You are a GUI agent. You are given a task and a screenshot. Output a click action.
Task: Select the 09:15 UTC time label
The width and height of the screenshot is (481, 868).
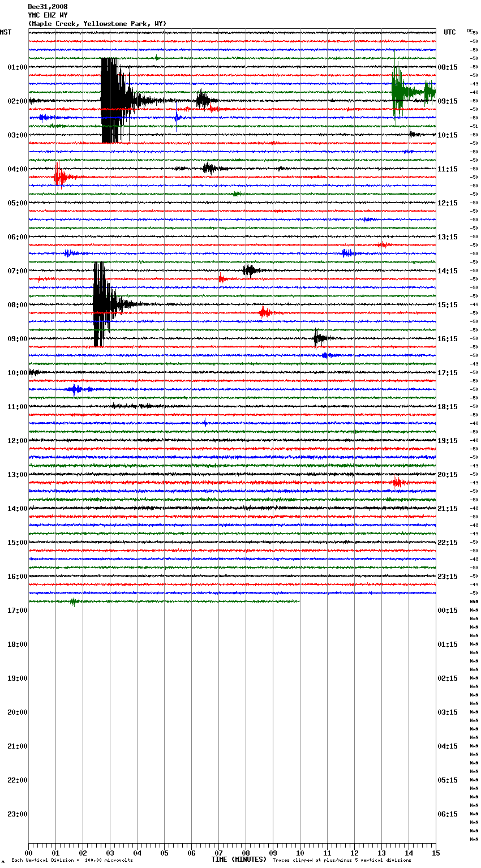click(448, 101)
